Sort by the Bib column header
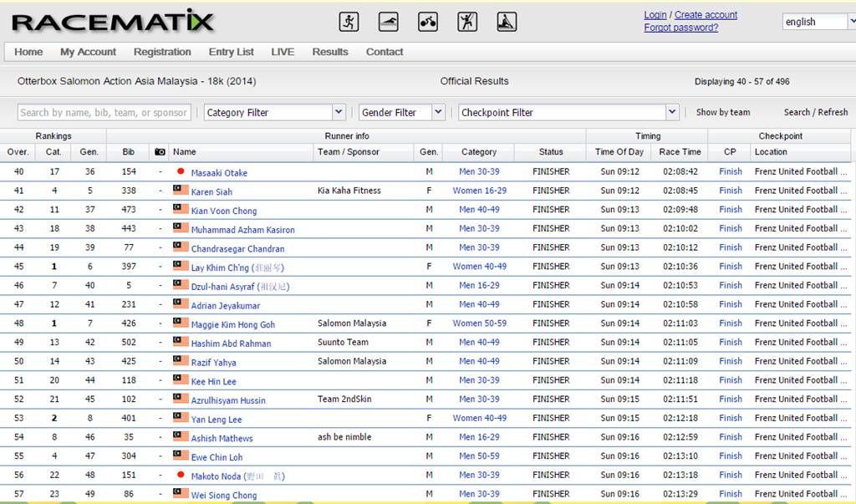The height and width of the screenshot is (504, 856). 128,152
